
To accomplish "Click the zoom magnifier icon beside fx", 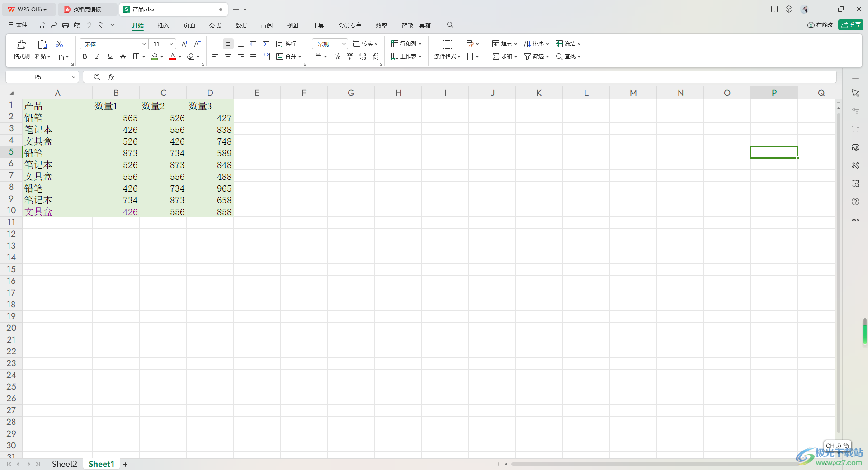I will (97, 77).
